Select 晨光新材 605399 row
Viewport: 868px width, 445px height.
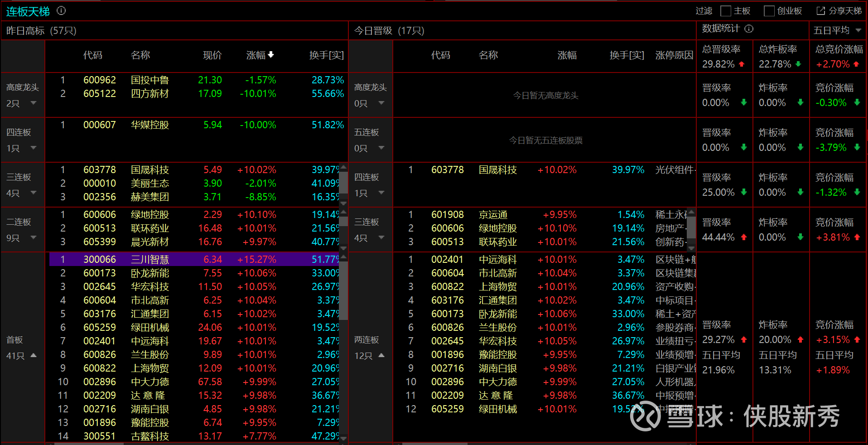[193, 242]
